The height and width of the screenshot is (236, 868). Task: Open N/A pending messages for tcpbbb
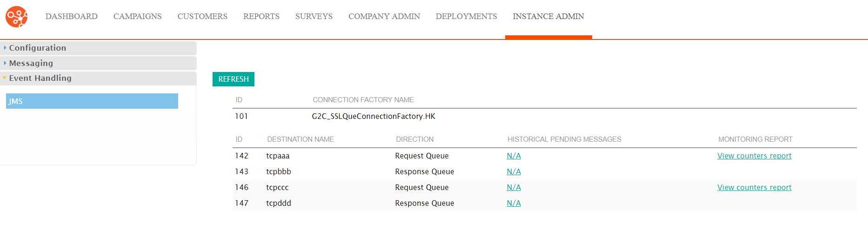[514, 172]
